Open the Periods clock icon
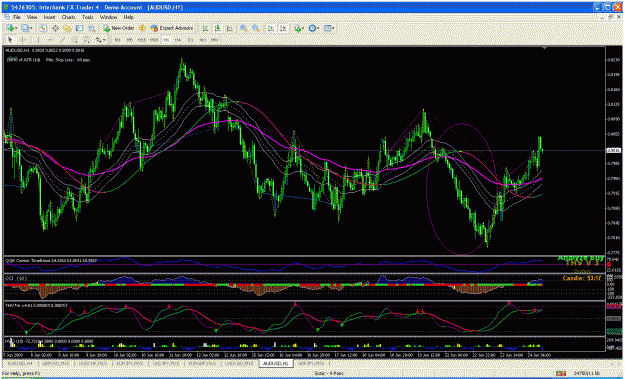625x379 pixels. 312,28
